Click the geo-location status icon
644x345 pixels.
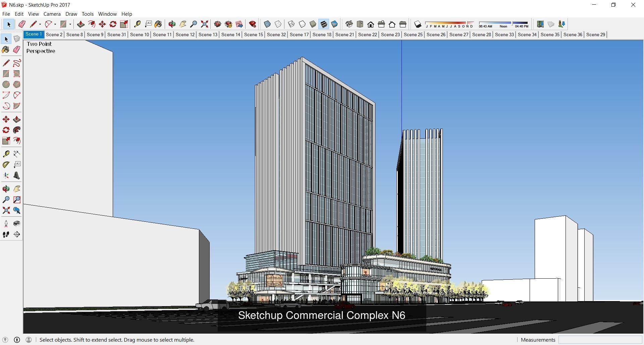[x=5, y=340]
